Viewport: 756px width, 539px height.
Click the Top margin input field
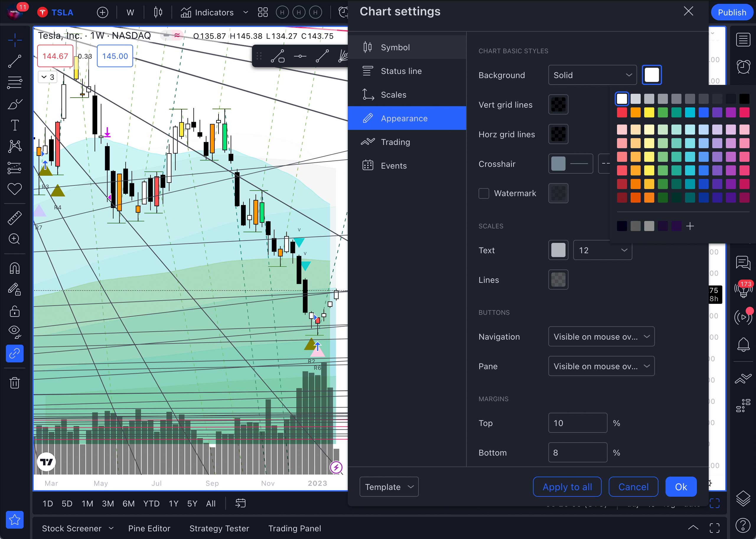click(x=578, y=423)
